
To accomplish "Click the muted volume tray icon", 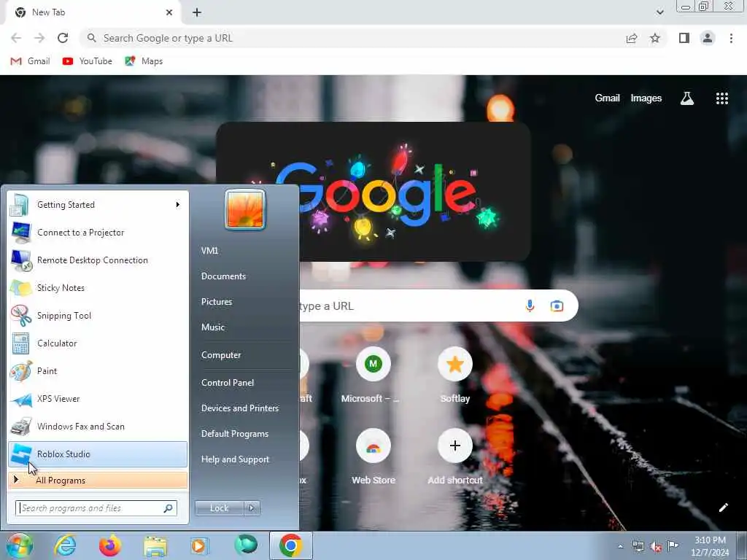I will [x=656, y=547].
